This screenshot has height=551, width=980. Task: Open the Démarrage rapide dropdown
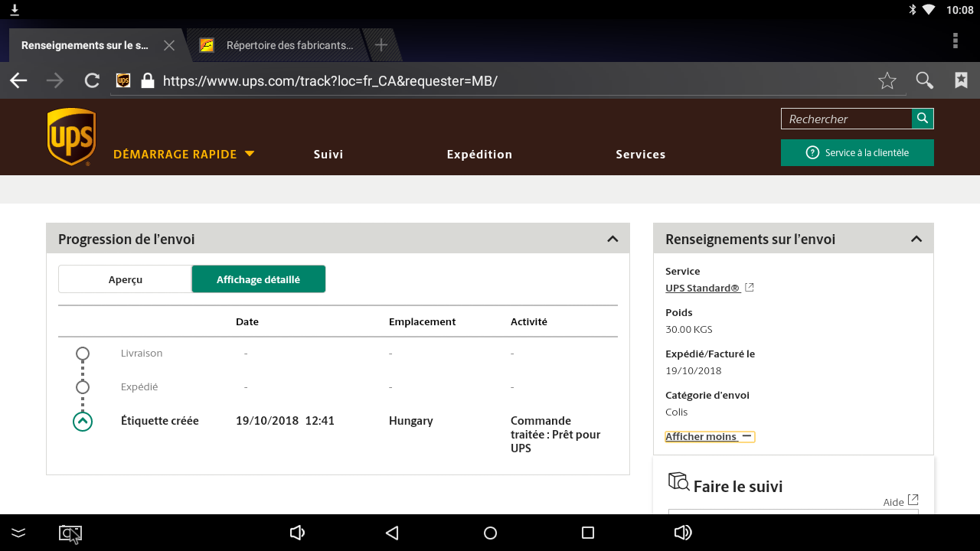tap(184, 154)
